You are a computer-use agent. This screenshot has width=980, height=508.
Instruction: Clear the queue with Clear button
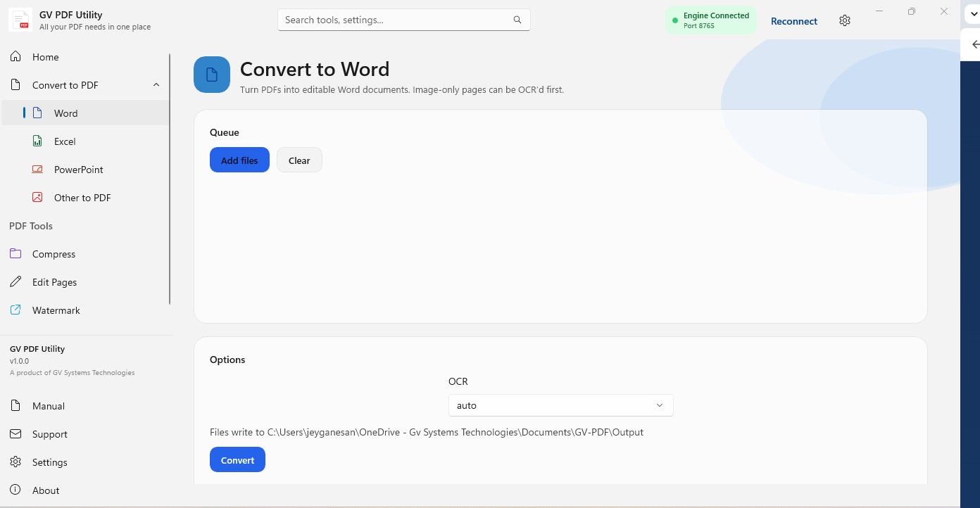coord(299,160)
